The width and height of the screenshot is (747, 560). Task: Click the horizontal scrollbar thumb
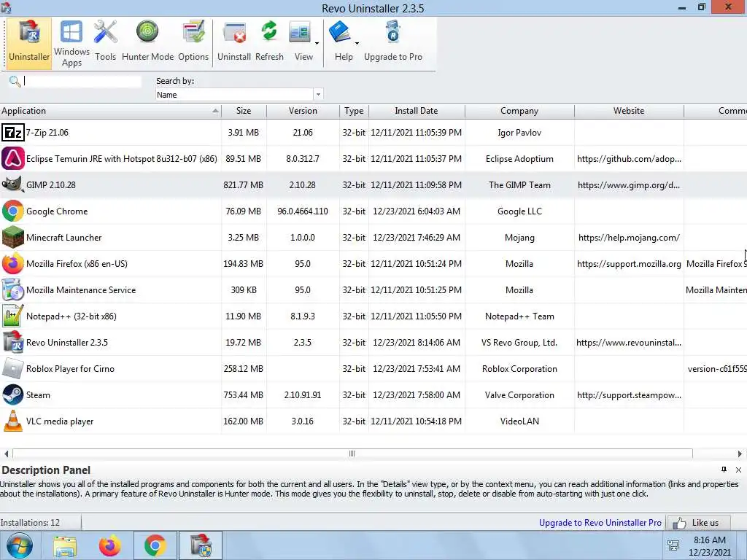352,454
